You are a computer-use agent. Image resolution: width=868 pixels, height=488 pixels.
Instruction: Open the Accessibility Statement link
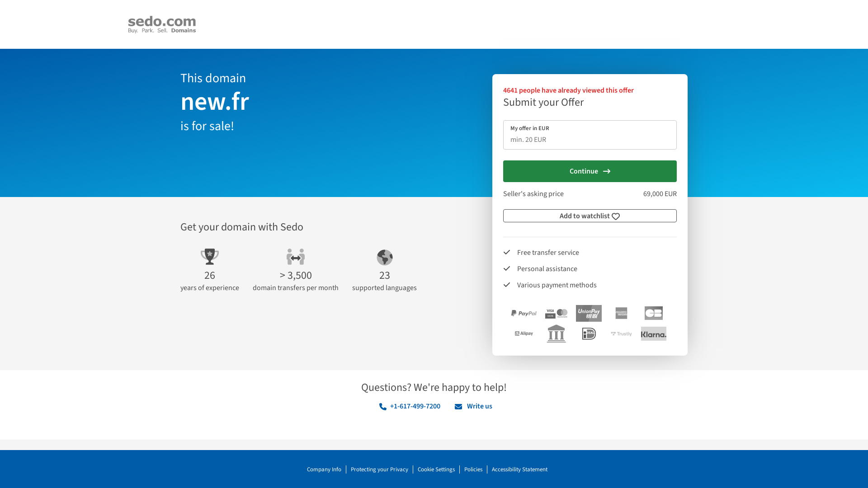tap(519, 469)
